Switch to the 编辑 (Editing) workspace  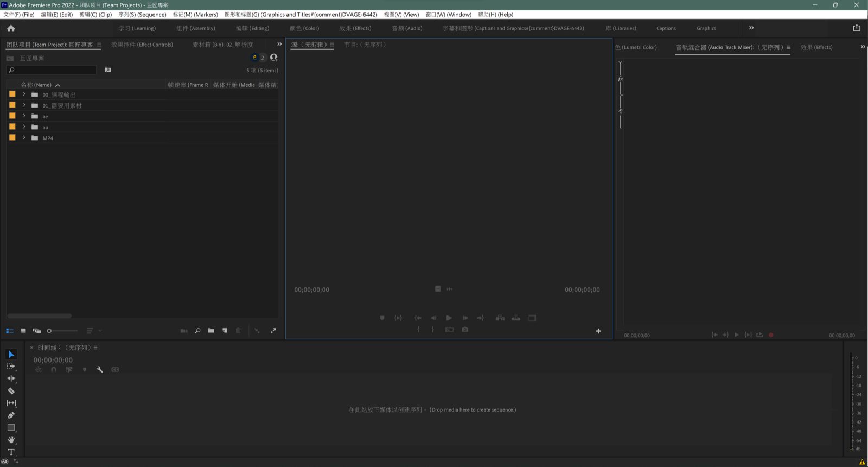click(x=252, y=28)
